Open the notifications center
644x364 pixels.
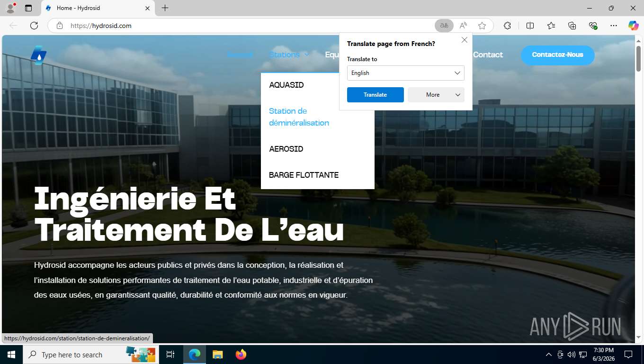[x=628, y=355]
